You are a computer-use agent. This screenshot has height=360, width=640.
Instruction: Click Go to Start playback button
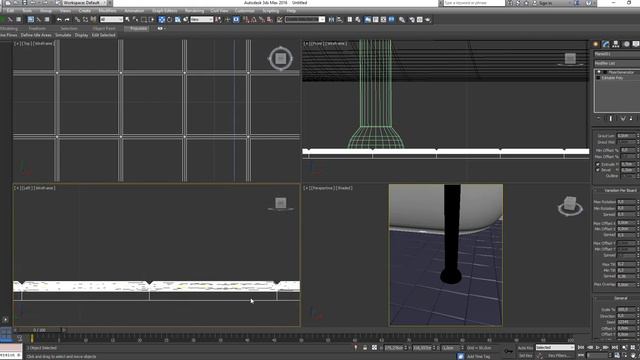click(x=581, y=348)
